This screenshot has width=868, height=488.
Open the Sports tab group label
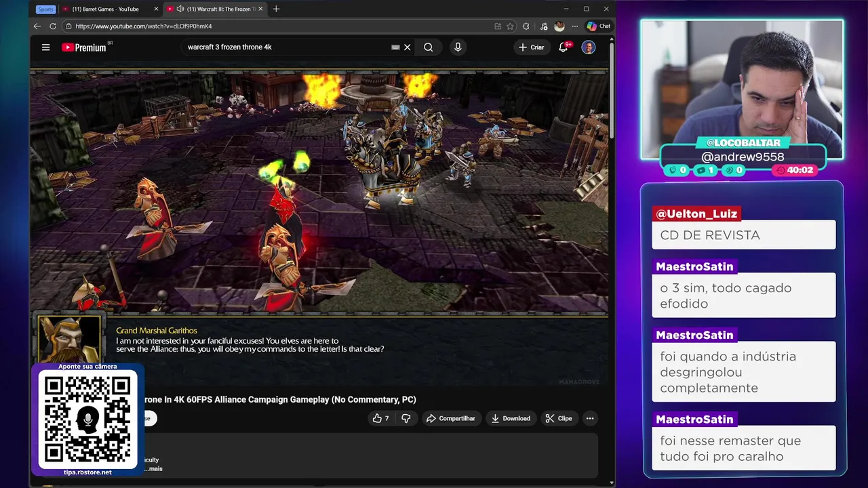(45, 9)
